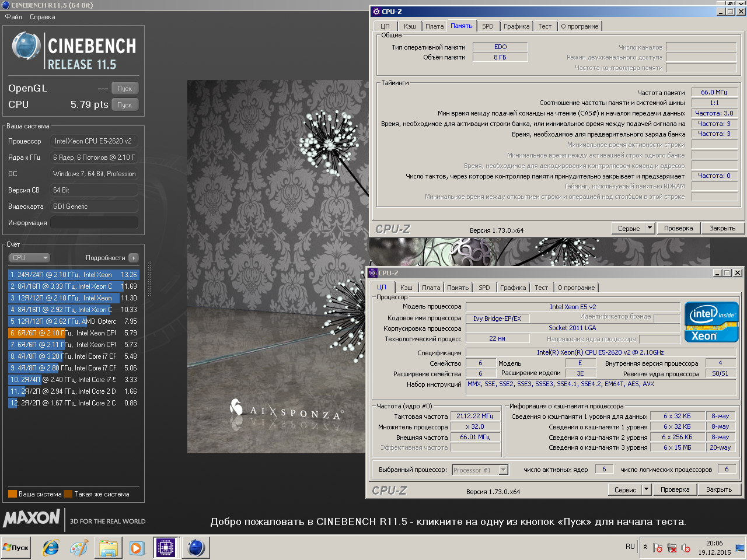Click the Подробности arrow button
747x560 pixels.
[x=134, y=258]
